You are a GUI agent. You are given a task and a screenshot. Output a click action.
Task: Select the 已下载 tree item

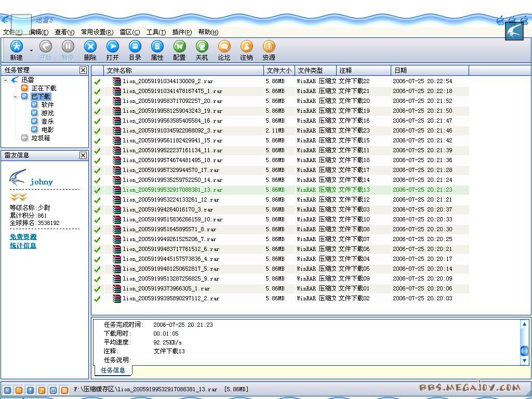(41, 97)
